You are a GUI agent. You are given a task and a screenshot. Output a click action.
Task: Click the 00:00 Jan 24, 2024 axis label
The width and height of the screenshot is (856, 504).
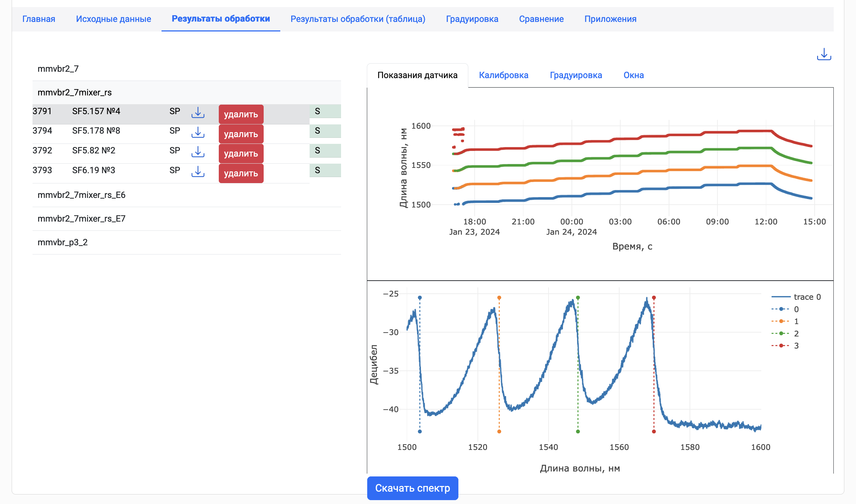pos(571,227)
